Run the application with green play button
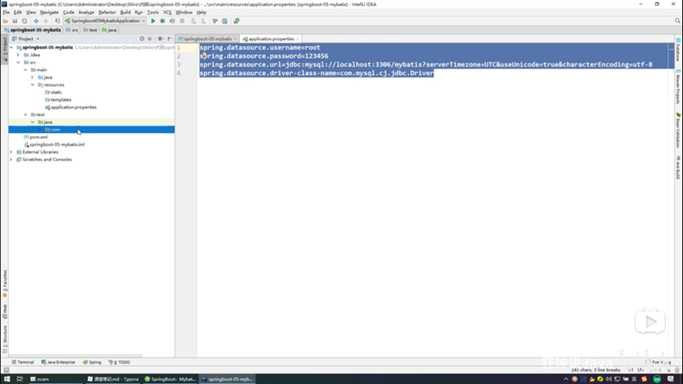This screenshot has height=384, width=683. pyautogui.click(x=153, y=21)
